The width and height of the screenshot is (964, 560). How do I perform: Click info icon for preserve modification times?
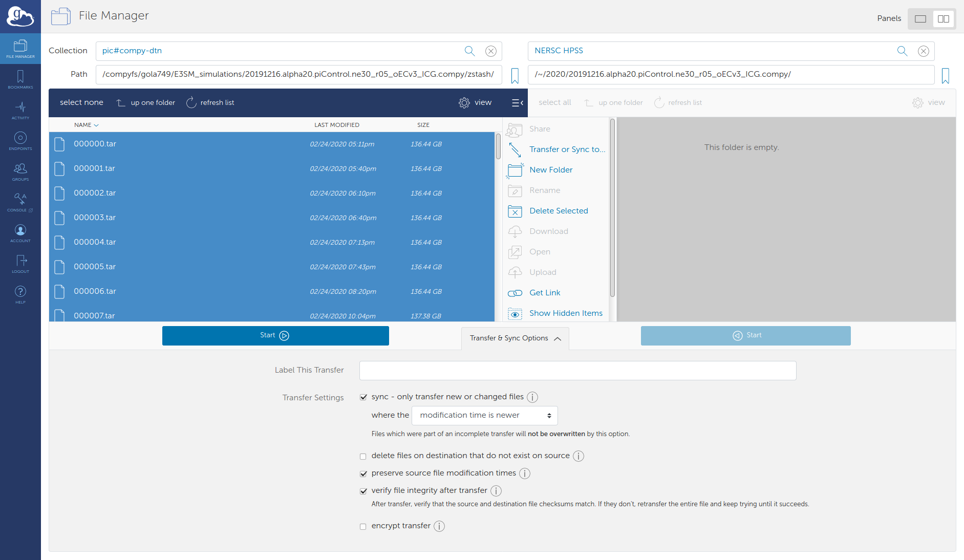(525, 473)
